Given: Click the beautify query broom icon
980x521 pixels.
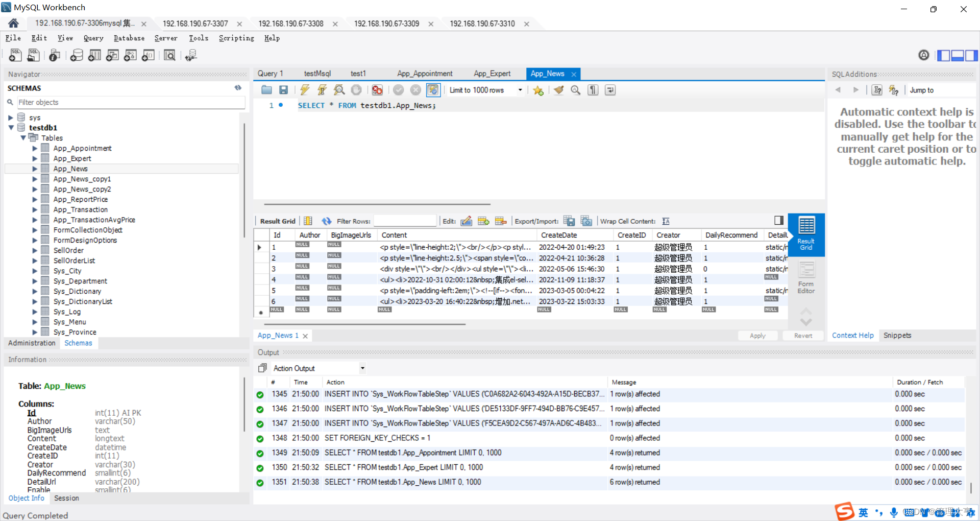Looking at the screenshot, I should [558, 90].
